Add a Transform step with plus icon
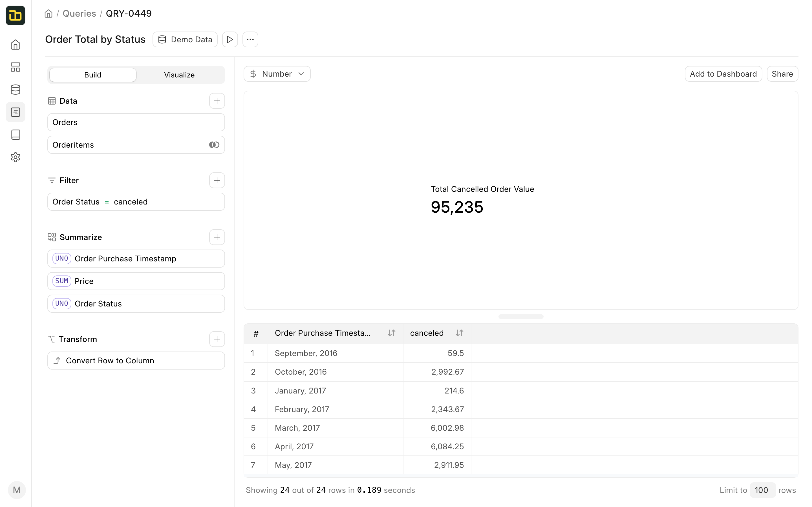Screen dimensions: 812x507 click(x=217, y=339)
